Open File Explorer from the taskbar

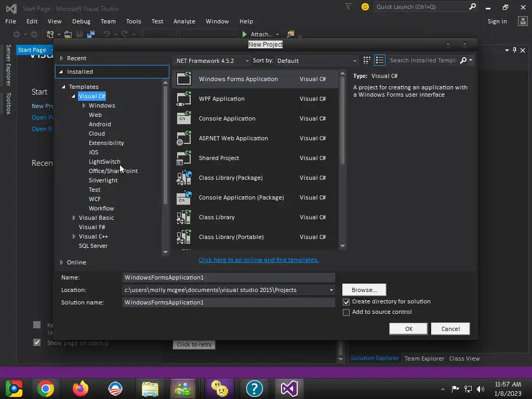point(150,389)
